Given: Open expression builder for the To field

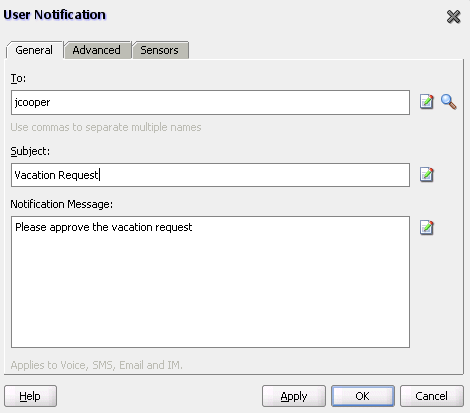Looking at the screenshot, I should click(427, 102).
